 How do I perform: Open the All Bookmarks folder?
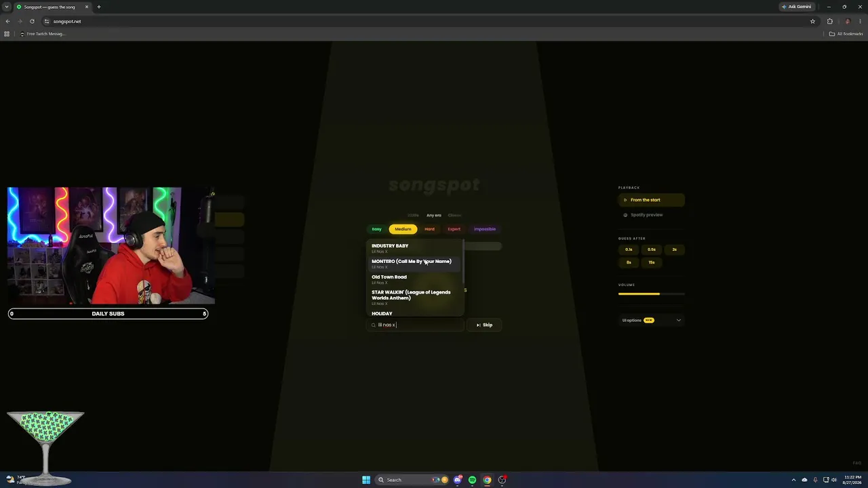pyautogui.click(x=846, y=34)
